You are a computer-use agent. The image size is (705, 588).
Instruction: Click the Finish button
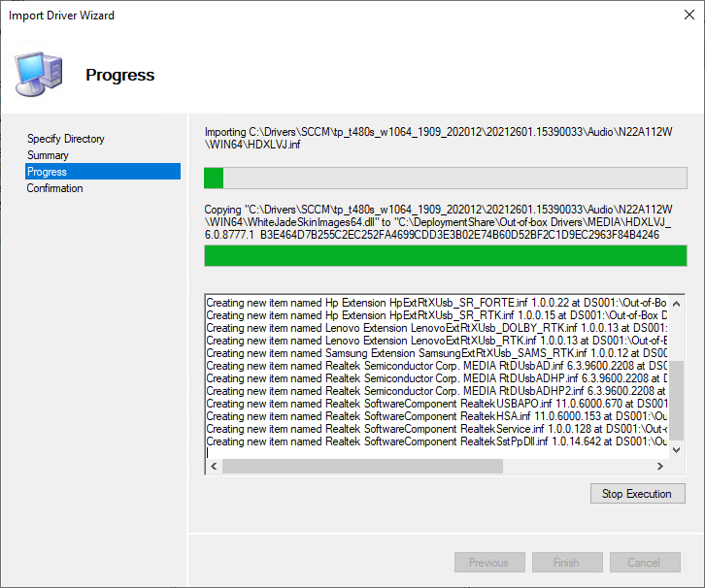(x=566, y=563)
